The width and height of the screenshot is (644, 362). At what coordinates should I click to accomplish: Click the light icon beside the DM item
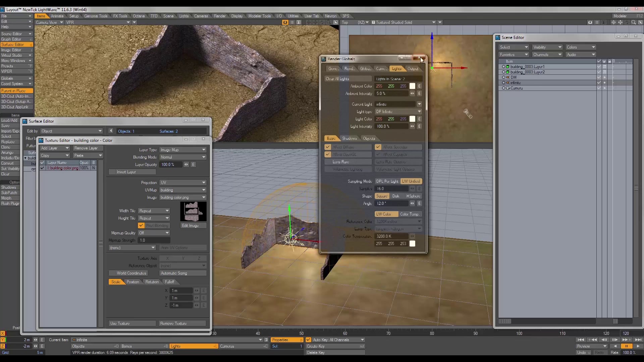click(x=507, y=77)
